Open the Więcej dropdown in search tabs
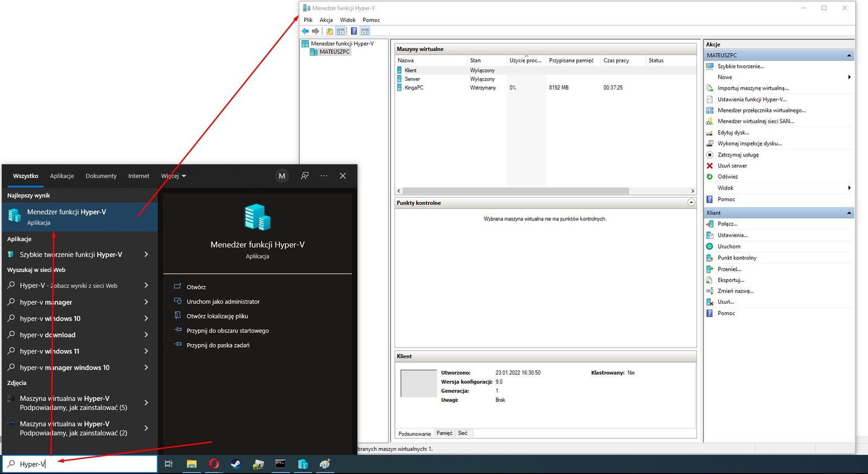868x474 pixels. 174,176
